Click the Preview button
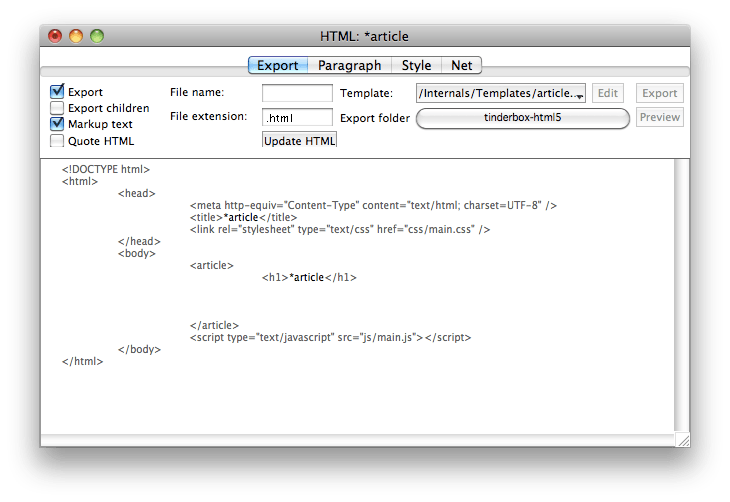 point(659,117)
